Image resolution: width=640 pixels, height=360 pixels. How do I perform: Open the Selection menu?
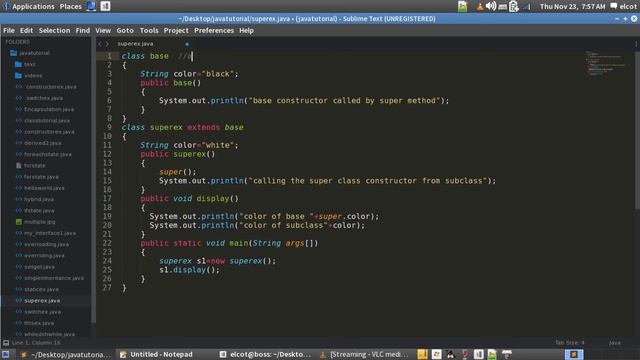54,31
